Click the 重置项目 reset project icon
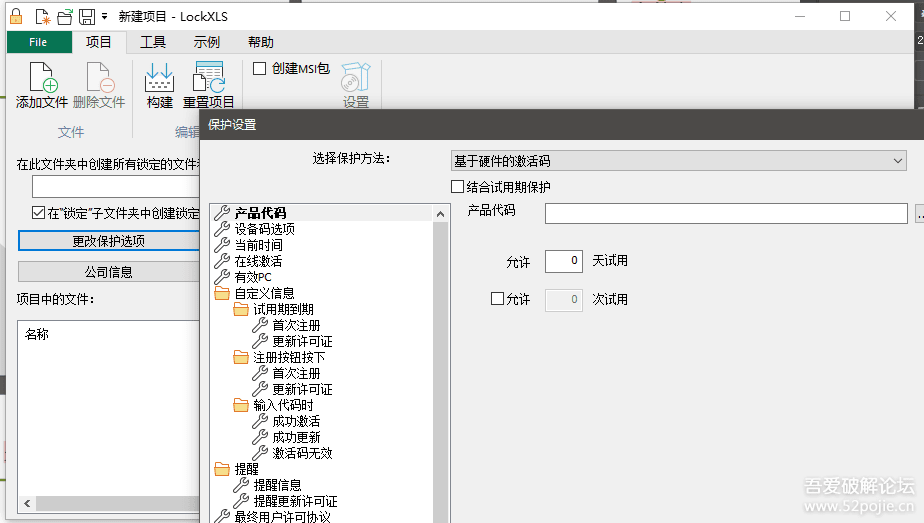 pyautogui.click(x=209, y=78)
